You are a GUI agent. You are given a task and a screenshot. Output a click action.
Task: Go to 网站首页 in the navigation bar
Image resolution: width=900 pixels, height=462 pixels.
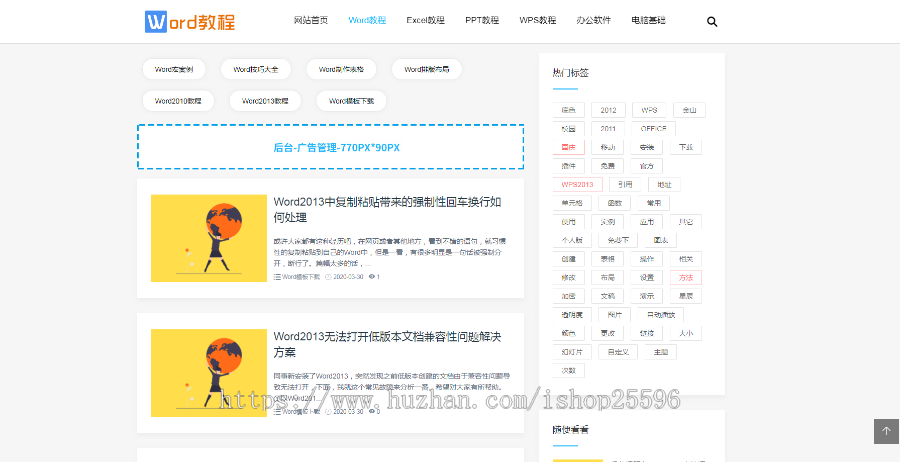[x=311, y=20]
